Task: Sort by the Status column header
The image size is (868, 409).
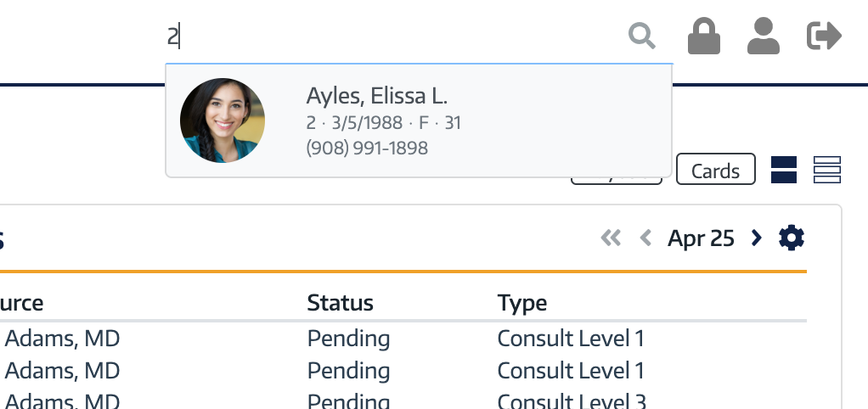Action: 341,303
